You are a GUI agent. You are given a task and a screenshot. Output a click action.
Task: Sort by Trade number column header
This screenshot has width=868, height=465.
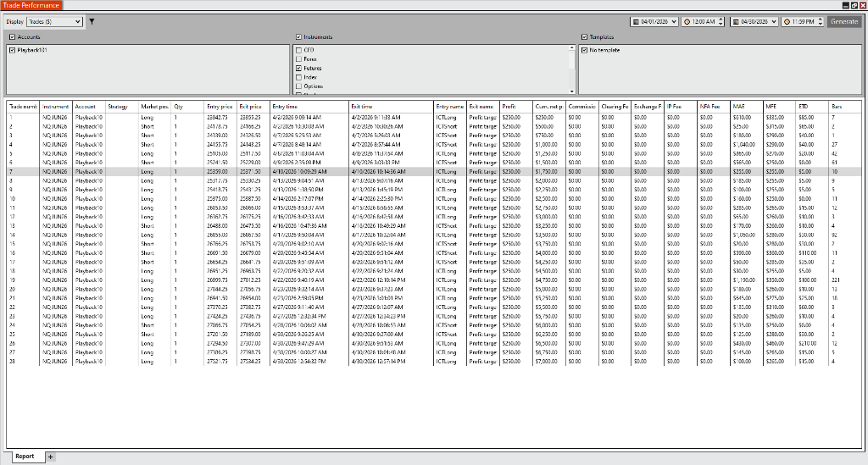pyautogui.click(x=23, y=107)
